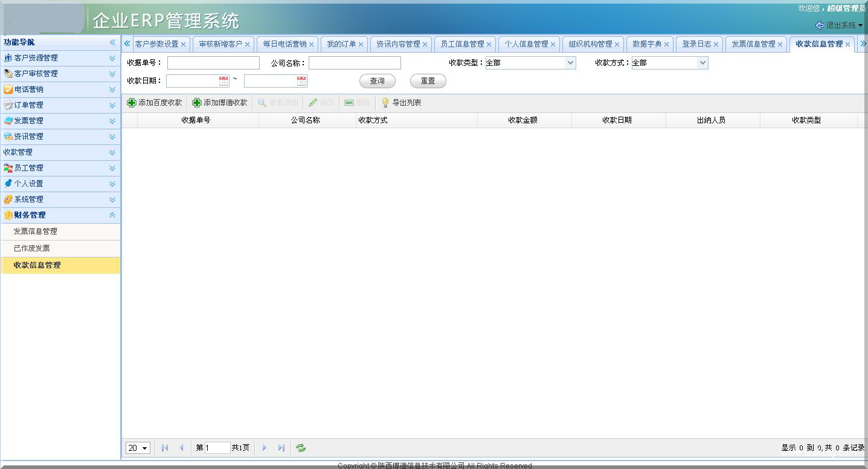Click the last page arrow in pagination
The height and width of the screenshot is (469, 868).
pyautogui.click(x=281, y=448)
